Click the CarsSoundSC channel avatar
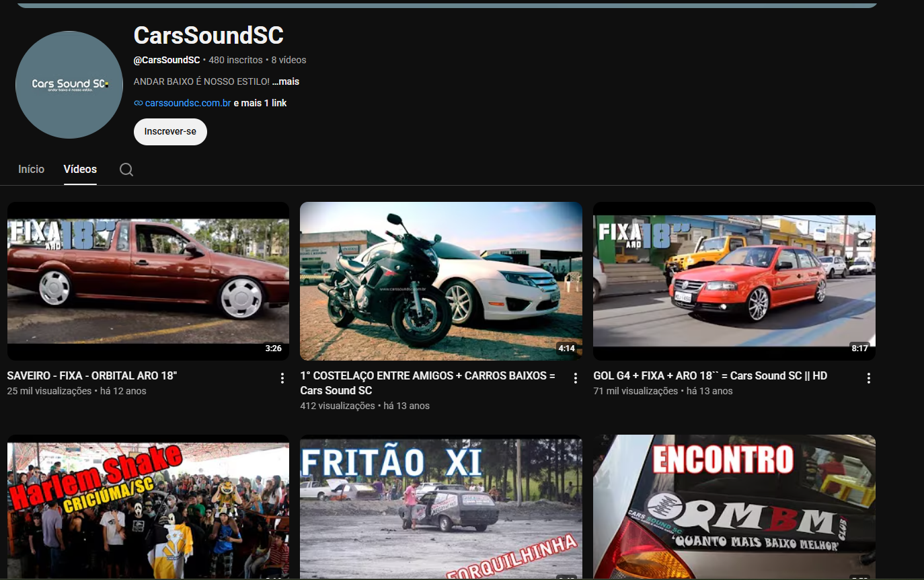 pos(69,85)
